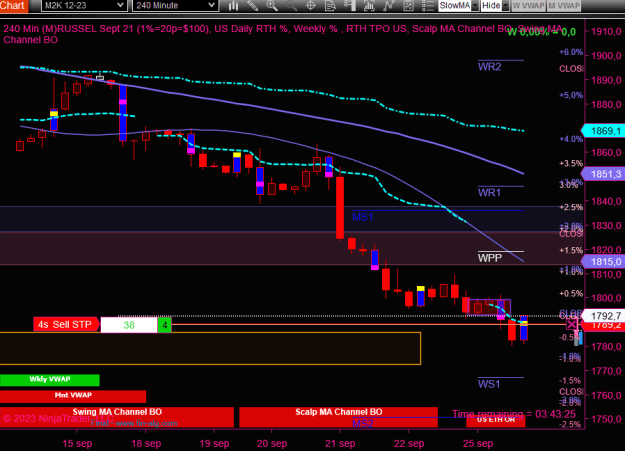The image size is (625, 451).
Task: Open the Indicators icon
Action: (x=389, y=6)
